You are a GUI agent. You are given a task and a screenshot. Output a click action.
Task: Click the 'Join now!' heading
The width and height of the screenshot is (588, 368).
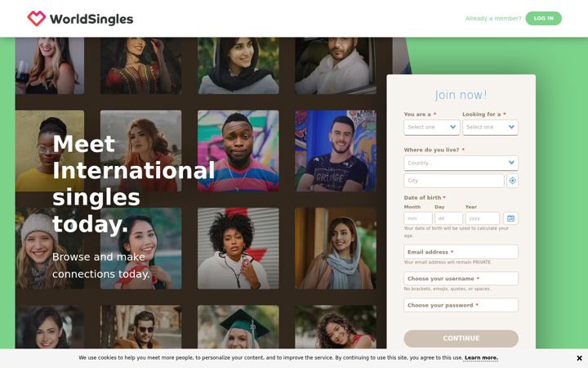[x=461, y=95]
